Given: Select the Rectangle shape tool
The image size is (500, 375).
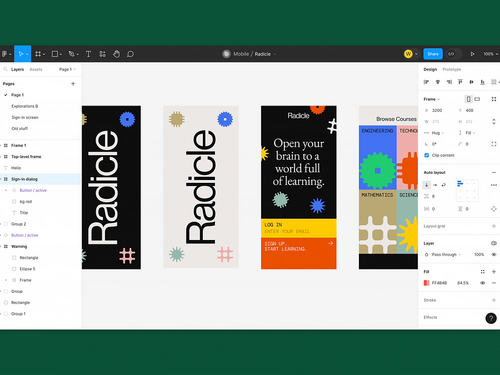Looking at the screenshot, I should 55,54.
